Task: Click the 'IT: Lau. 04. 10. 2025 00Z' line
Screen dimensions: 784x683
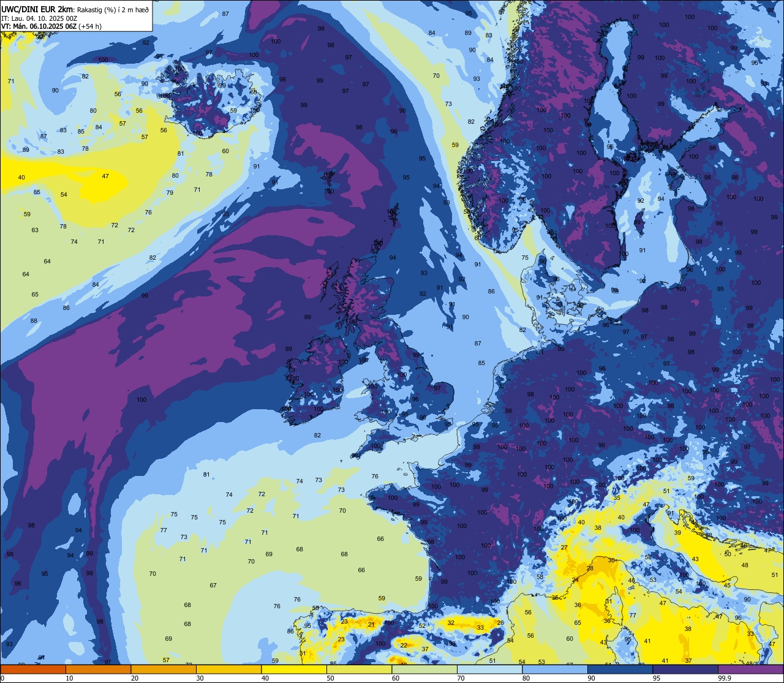Action: (39, 18)
